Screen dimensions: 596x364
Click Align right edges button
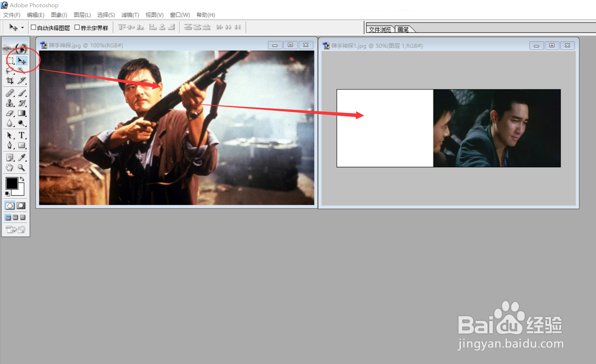[171, 27]
